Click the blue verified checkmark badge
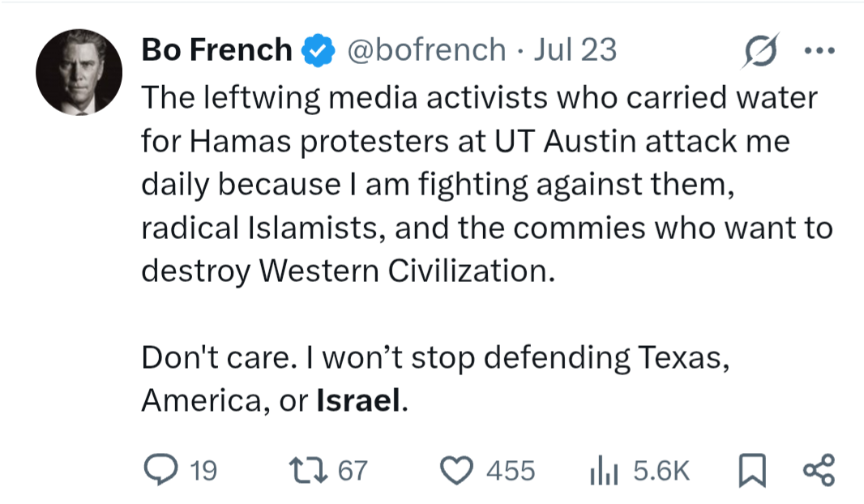The image size is (864, 504). [318, 50]
